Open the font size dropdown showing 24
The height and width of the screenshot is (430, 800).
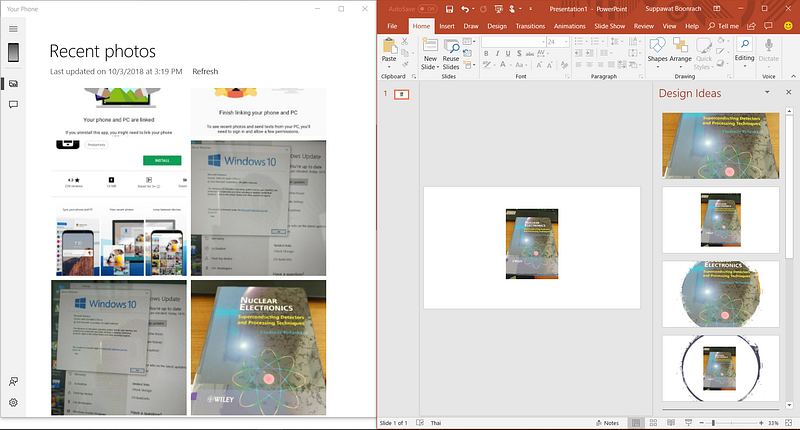[x=566, y=42]
